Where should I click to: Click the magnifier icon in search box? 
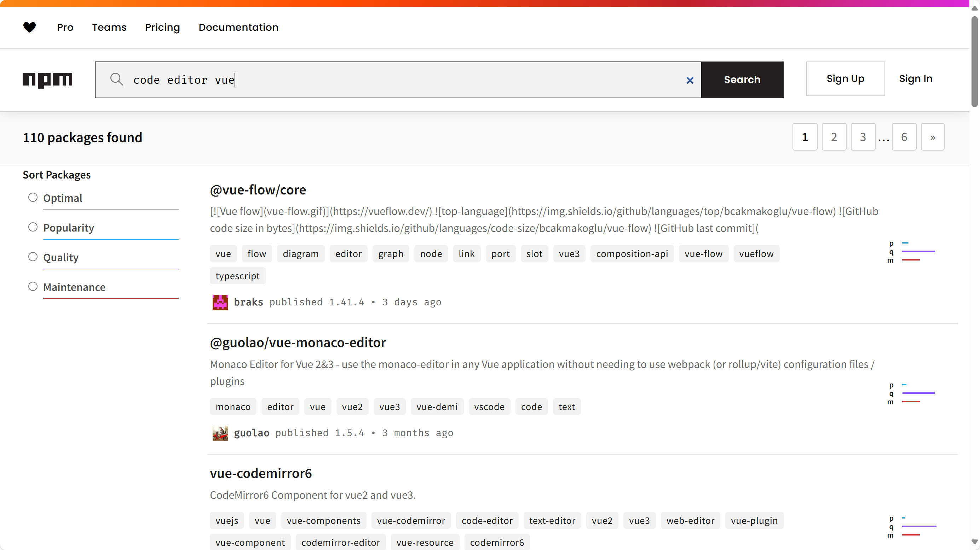pos(116,80)
